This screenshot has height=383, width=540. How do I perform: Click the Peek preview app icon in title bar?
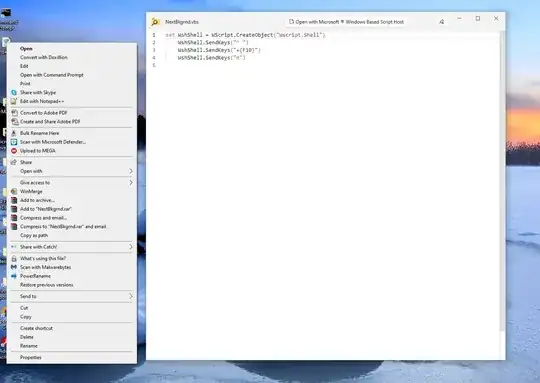pos(155,22)
